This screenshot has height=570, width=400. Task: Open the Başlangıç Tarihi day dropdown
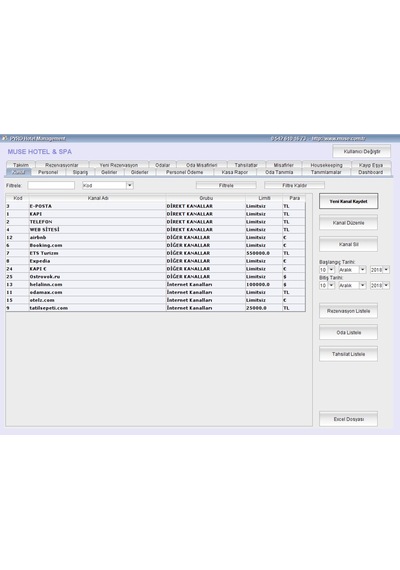[331, 270]
